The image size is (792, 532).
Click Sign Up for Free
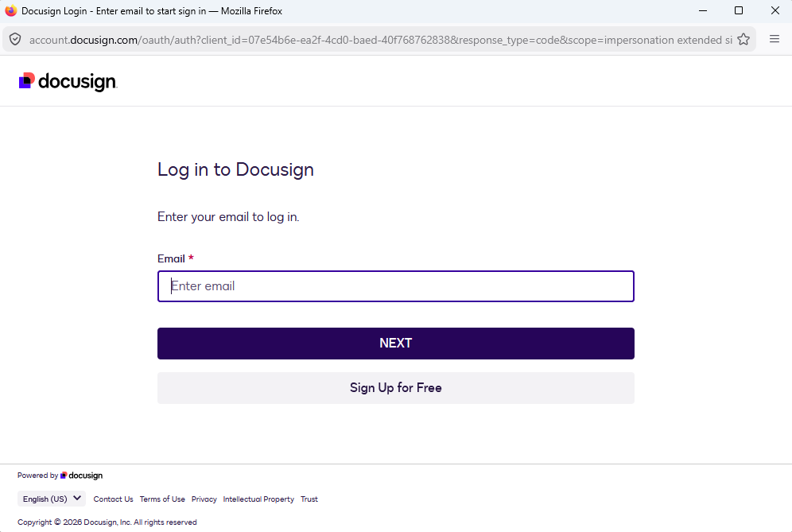point(395,387)
